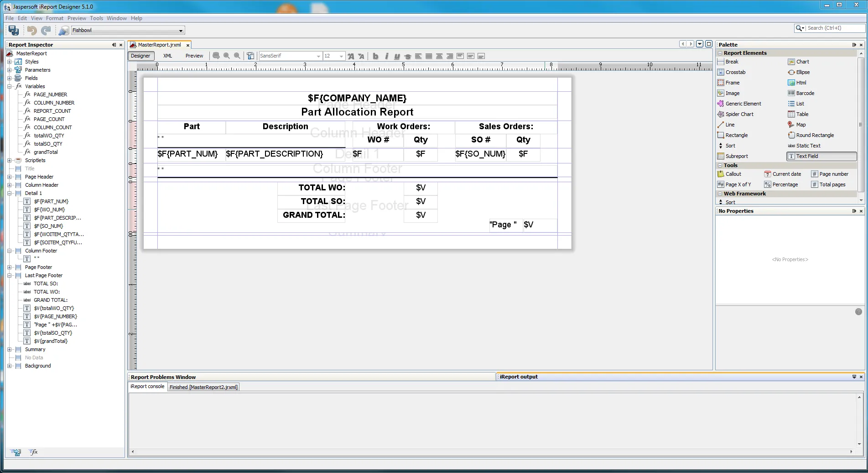
Task: Toggle strikethrough formatting
Action: (x=407, y=56)
